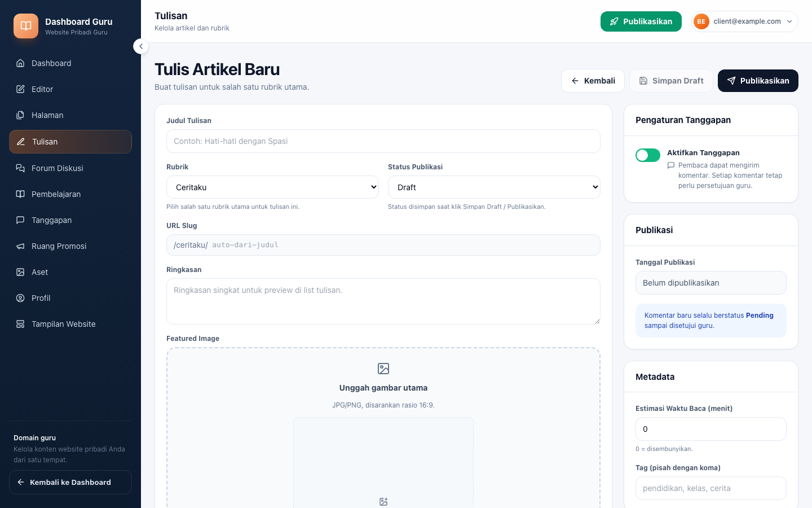Open the Profil menu item

tap(70, 298)
